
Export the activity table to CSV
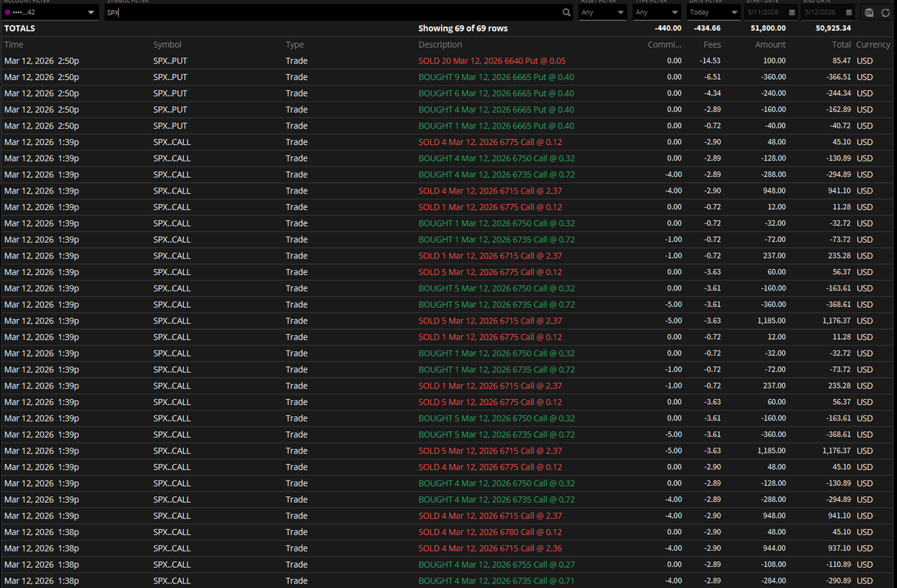click(869, 13)
